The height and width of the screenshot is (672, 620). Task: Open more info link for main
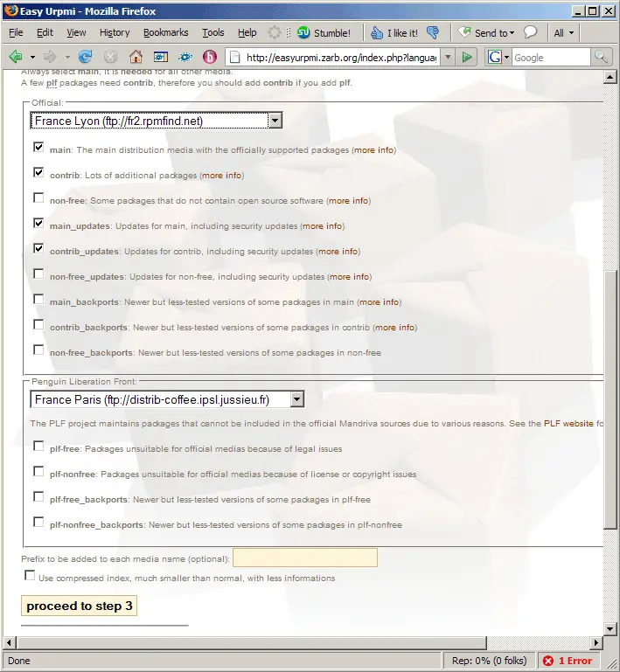(374, 150)
